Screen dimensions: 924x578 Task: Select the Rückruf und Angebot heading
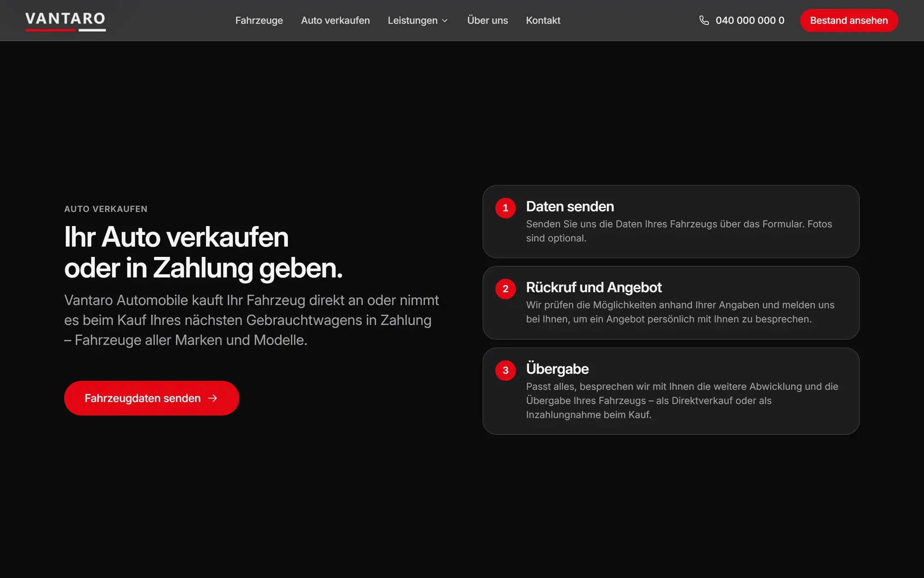click(x=594, y=287)
